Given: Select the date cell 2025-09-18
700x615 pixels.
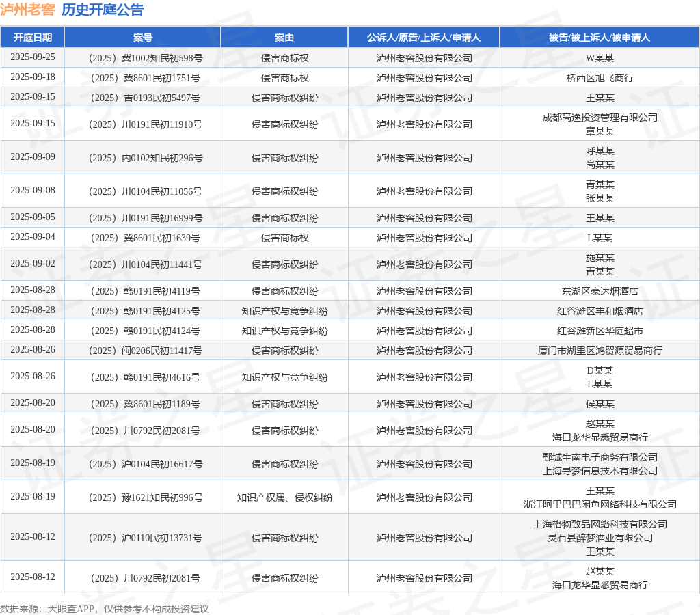Looking at the screenshot, I should (x=33, y=77).
